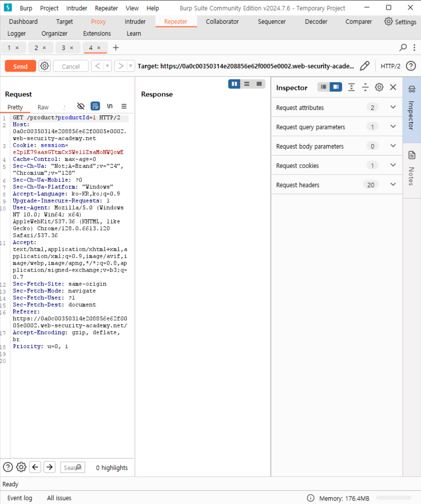Toggle show non-printable \n characters
Viewport: 421px width, 504px height.
click(x=110, y=106)
